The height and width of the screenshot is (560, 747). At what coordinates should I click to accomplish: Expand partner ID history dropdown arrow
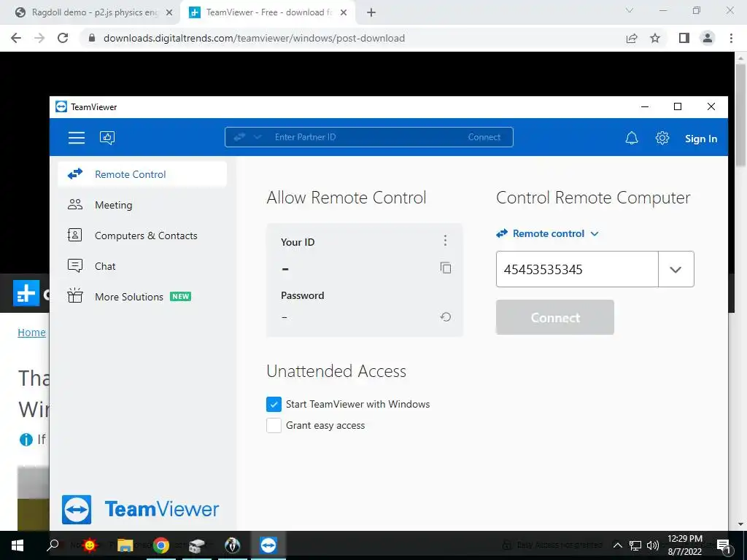click(x=676, y=269)
